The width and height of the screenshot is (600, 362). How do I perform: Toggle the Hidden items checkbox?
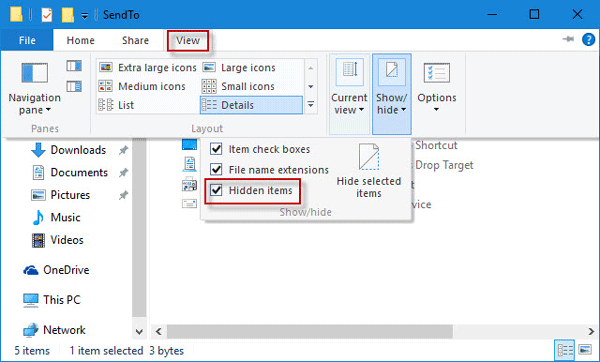click(216, 190)
